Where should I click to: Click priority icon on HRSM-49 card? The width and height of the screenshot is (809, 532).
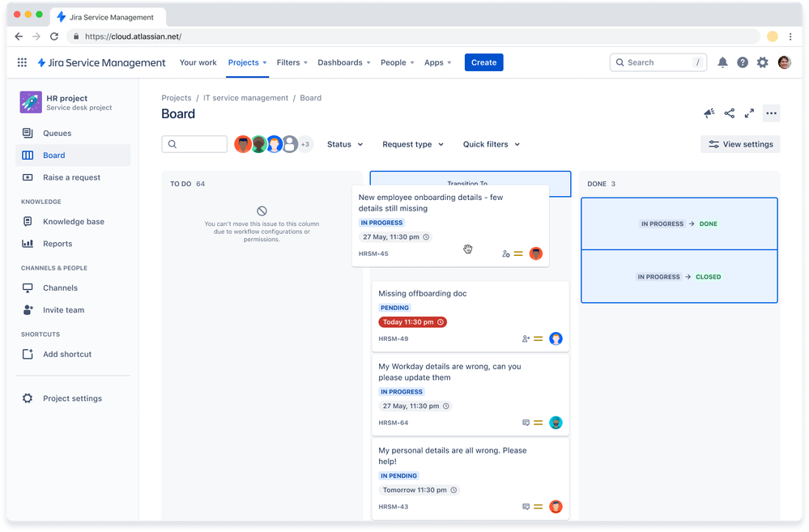pyautogui.click(x=539, y=339)
